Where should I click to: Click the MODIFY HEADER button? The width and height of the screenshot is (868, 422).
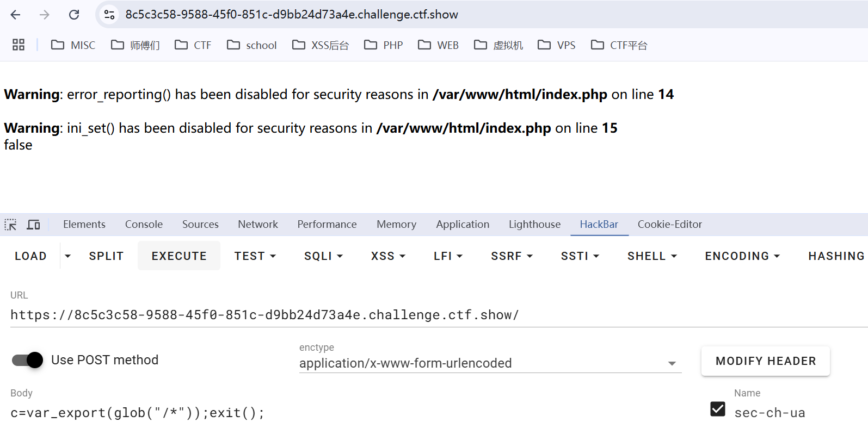pyautogui.click(x=765, y=361)
